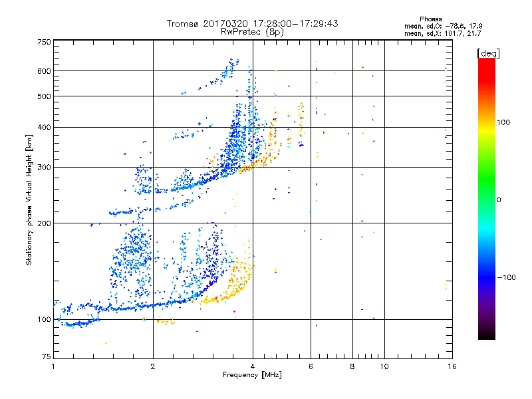This screenshot has width=532, height=399.
Task: Click the y-axis tick label "750"
Action: 44,42
